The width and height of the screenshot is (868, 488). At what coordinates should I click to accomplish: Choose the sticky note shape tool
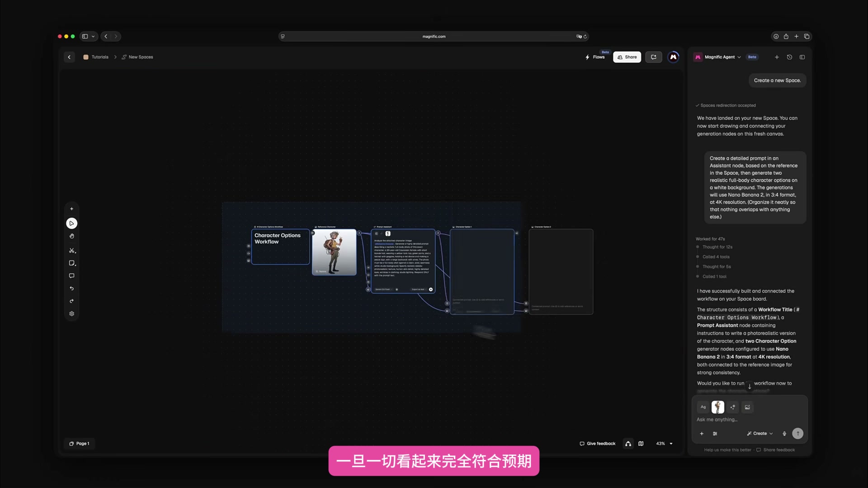[72, 263]
